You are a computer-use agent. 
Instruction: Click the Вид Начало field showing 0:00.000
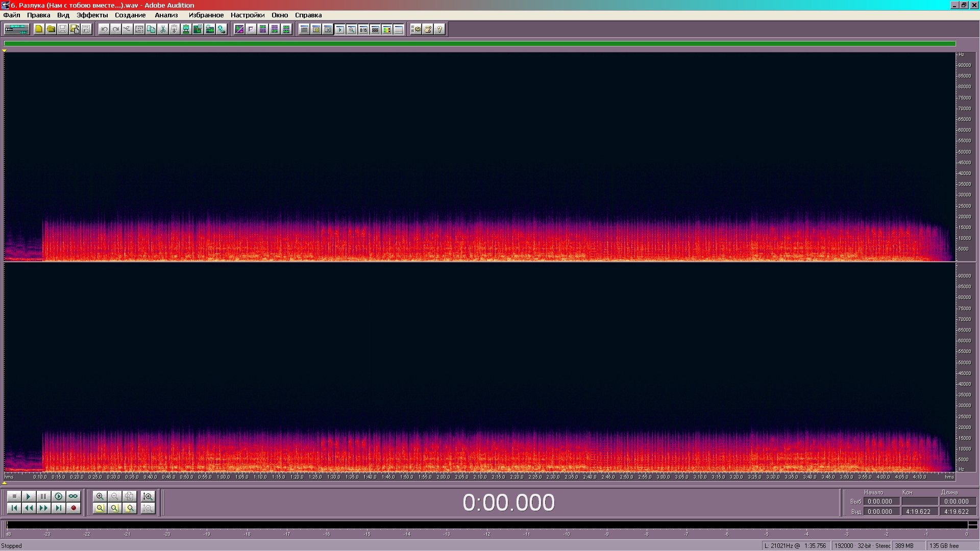pyautogui.click(x=881, y=512)
